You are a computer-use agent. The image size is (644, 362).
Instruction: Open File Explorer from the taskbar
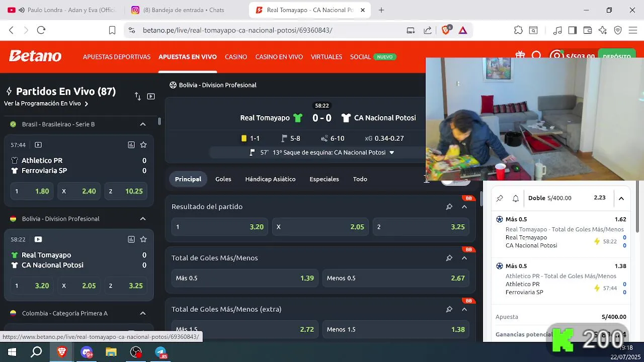[x=111, y=352]
